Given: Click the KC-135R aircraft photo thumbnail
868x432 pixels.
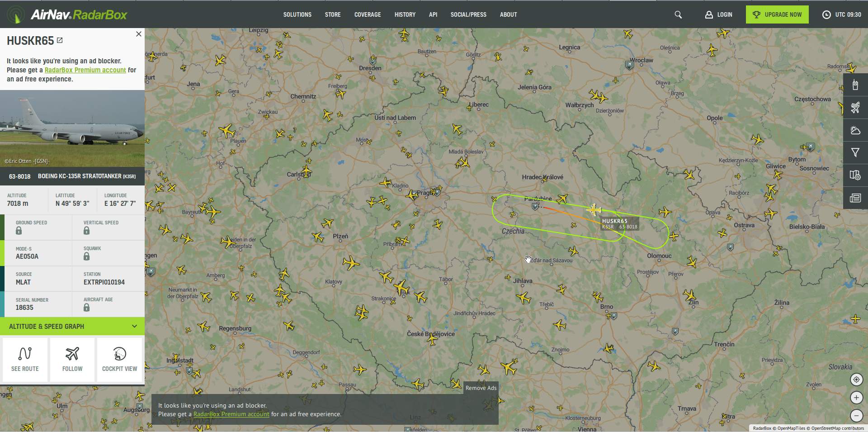Looking at the screenshot, I should [x=72, y=128].
